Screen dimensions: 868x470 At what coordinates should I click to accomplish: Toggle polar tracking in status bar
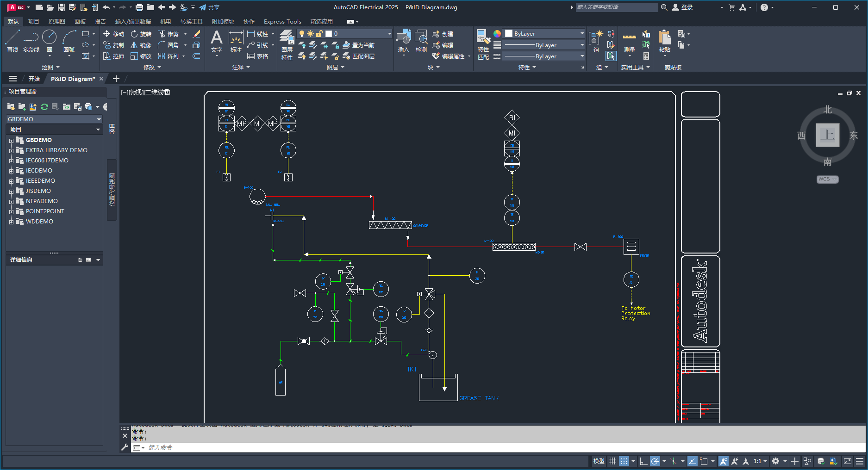655,461
